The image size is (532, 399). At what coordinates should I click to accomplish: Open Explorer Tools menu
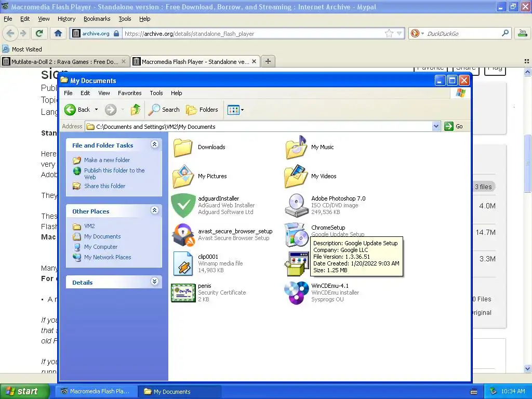156,93
